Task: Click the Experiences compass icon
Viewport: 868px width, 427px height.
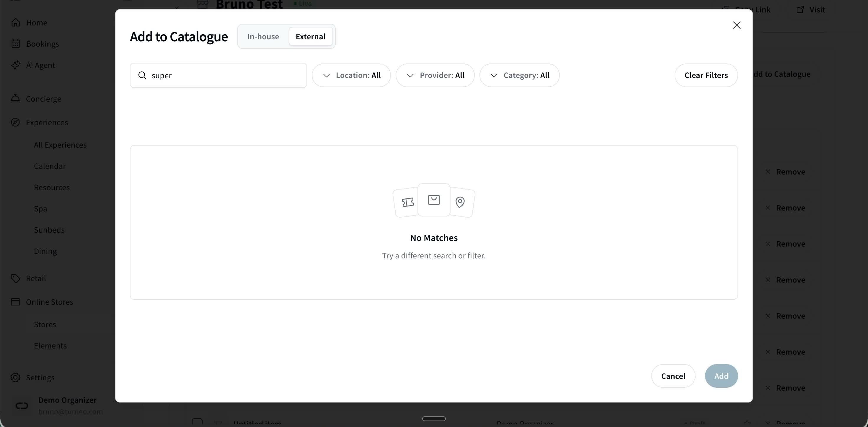Action: point(15,122)
